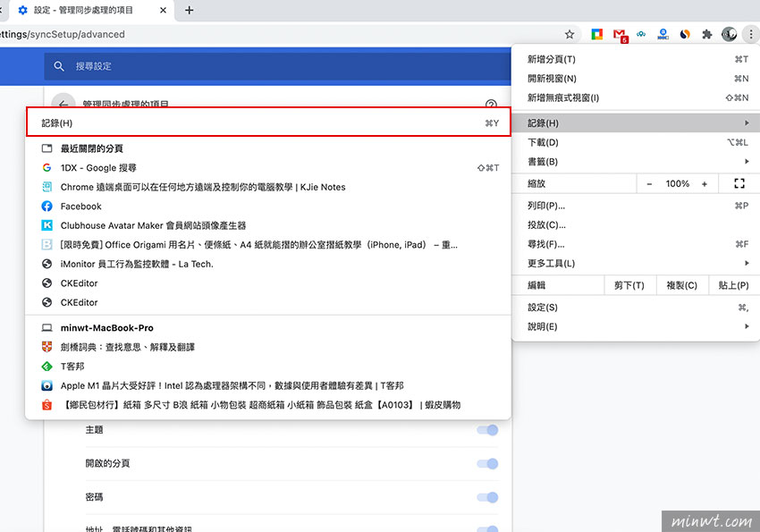Screen dimensions: 760x532
Task: Open iMonitor 員工行為監控軟體 entry
Action: tap(270, 264)
